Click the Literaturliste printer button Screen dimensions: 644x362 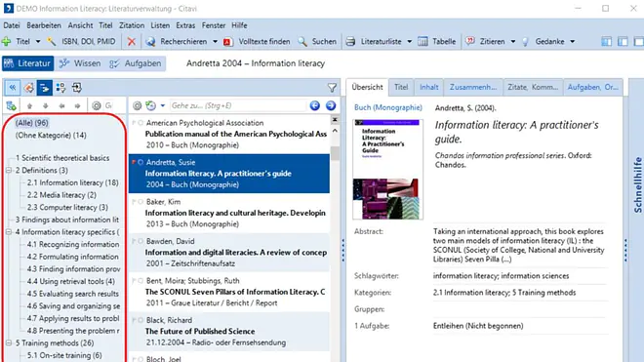[x=374, y=42]
